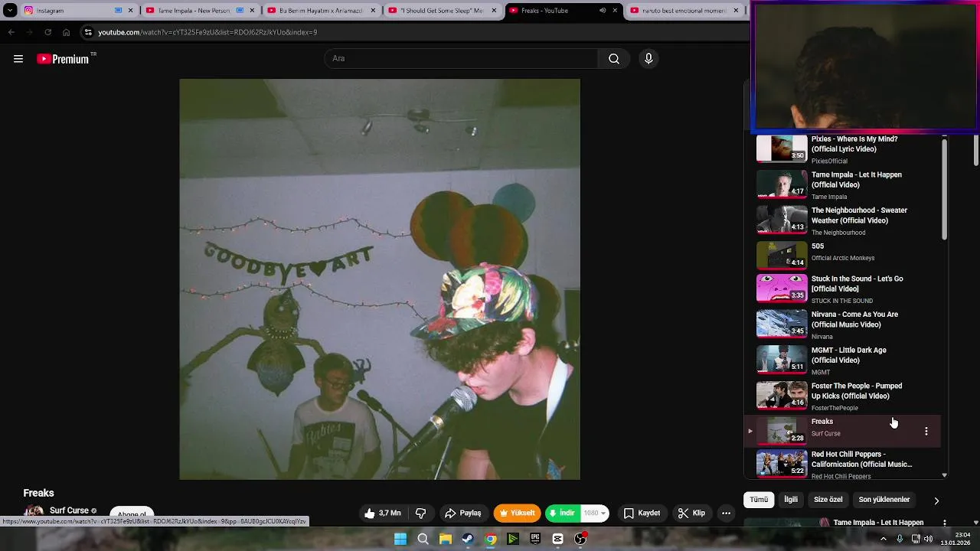The image size is (980, 551).
Task: Open the Windows Start button
Action: tap(400, 539)
